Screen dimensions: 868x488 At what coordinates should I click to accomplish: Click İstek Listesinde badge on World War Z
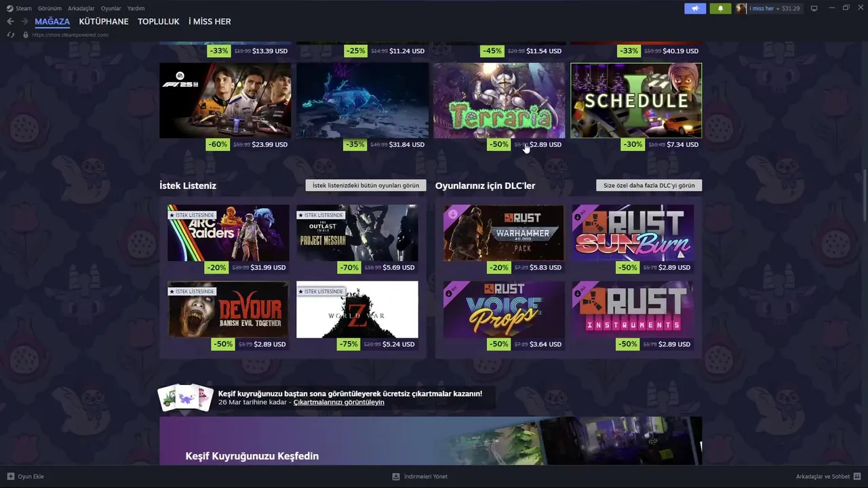pyautogui.click(x=321, y=291)
